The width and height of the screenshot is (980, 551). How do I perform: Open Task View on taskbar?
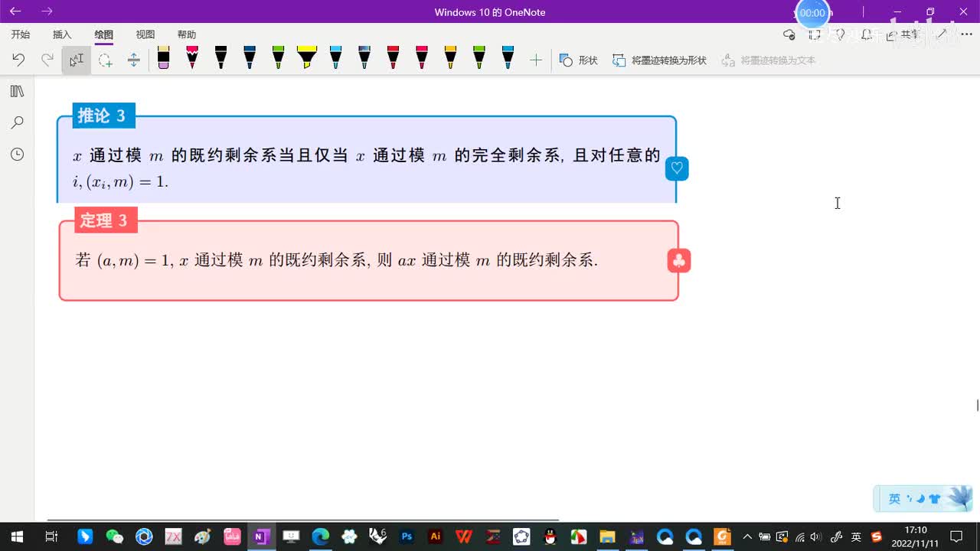click(51, 536)
